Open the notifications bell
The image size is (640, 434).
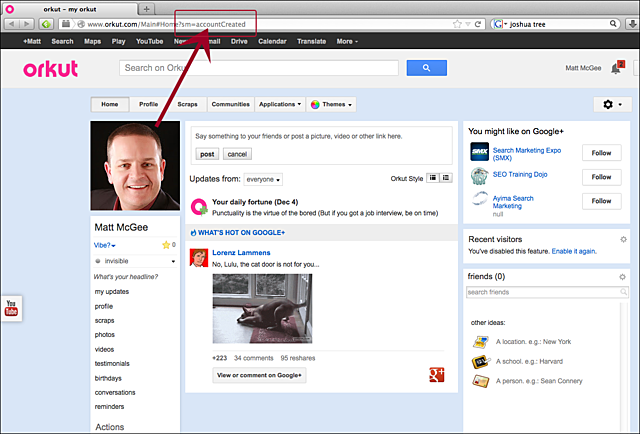pyautogui.click(x=616, y=68)
